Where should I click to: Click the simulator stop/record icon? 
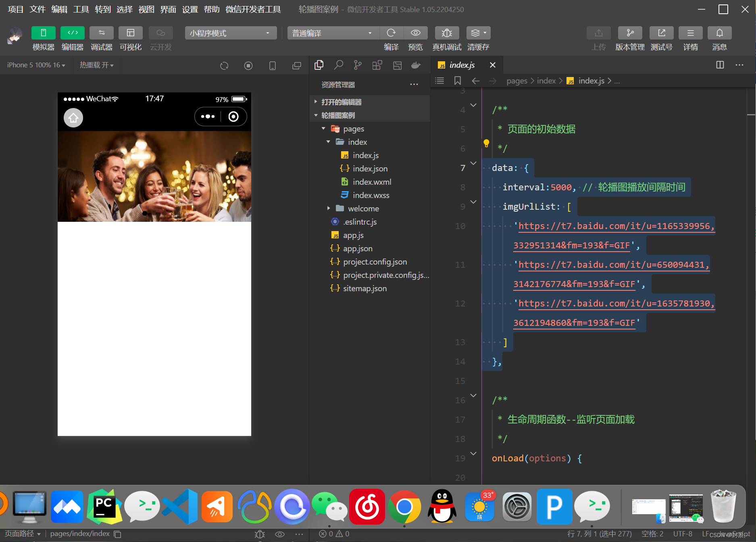(248, 66)
